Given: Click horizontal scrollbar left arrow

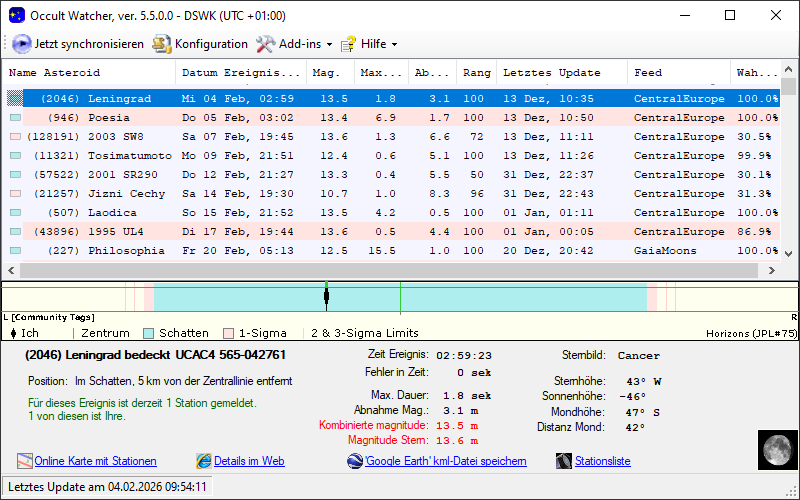Looking at the screenshot, I should pyautogui.click(x=11, y=270).
